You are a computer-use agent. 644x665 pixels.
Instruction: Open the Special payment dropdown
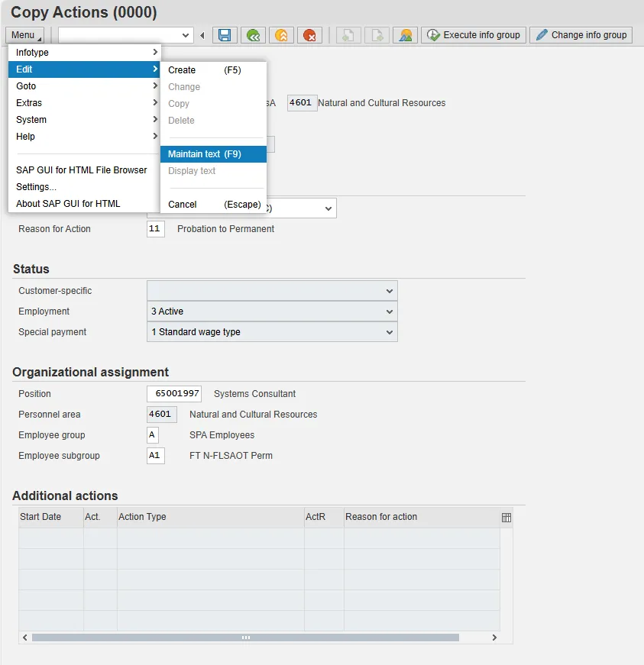pyautogui.click(x=390, y=332)
